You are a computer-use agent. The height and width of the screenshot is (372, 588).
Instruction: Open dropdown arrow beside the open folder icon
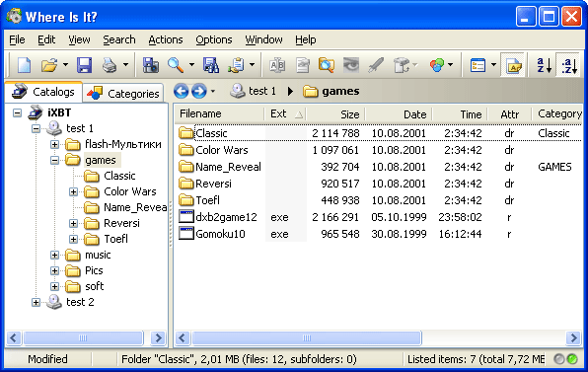point(65,65)
